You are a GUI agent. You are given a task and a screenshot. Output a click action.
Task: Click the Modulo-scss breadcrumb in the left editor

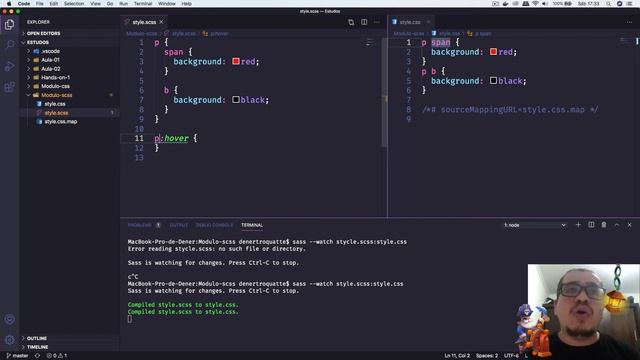pyautogui.click(x=142, y=33)
